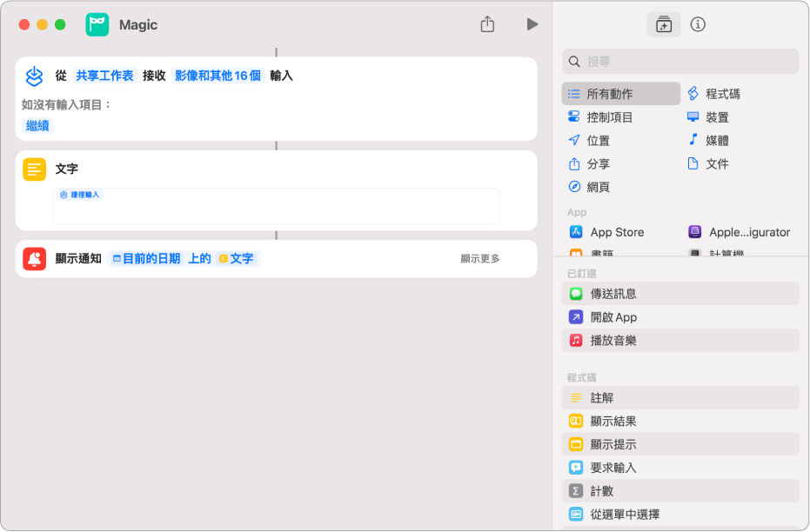This screenshot has height=532, width=810.
Task: Select 網頁 category
Action: click(589, 187)
